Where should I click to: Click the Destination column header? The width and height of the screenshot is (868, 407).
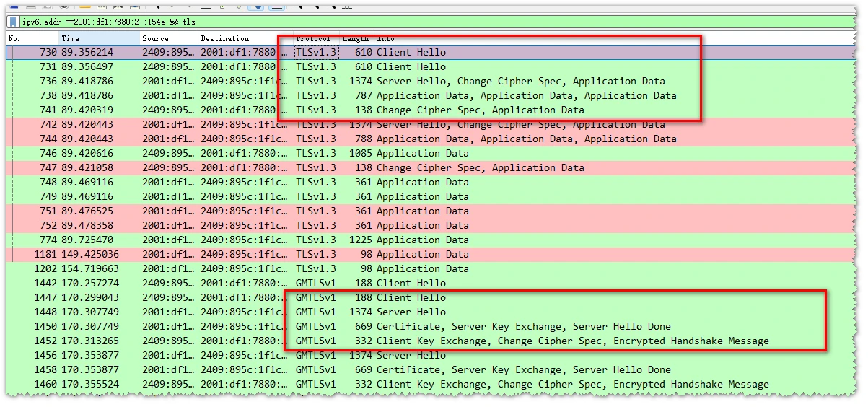coord(238,38)
